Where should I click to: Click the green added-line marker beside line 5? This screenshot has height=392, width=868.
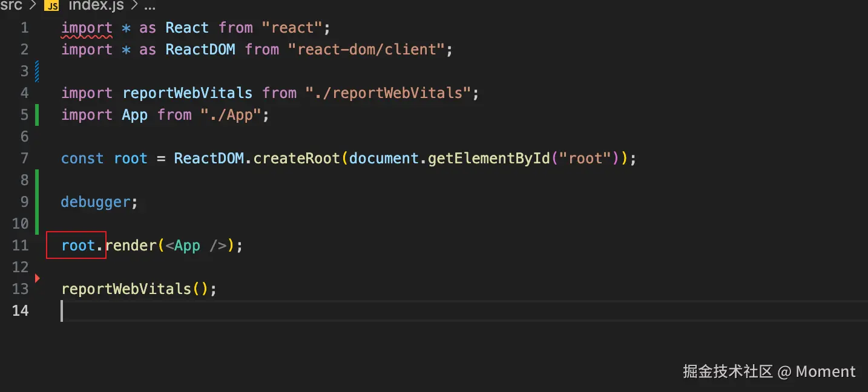38,115
